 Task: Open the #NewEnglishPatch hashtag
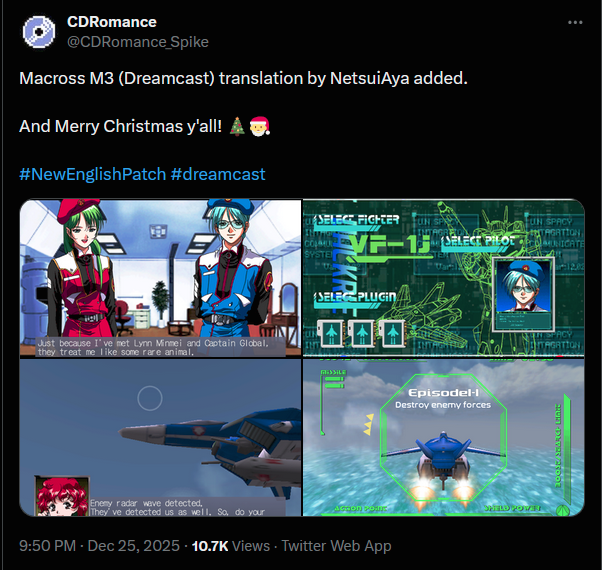93,174
